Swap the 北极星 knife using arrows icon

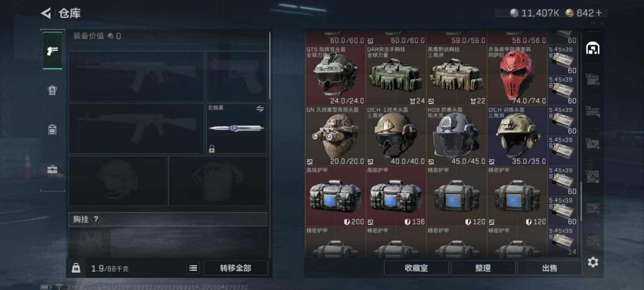click(x=260, y=109)
